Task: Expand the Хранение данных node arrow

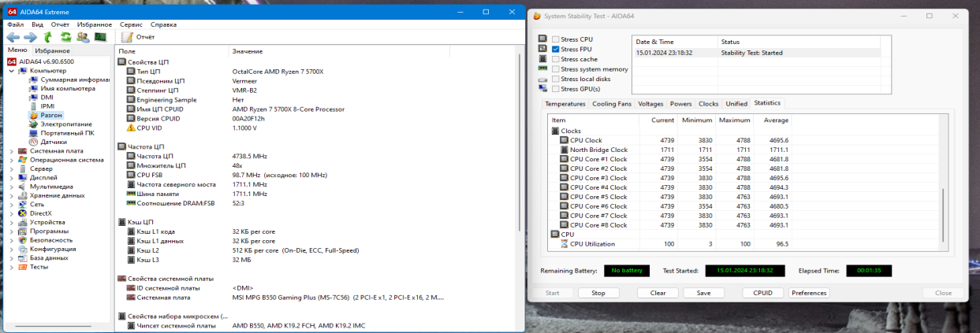Action: coord(12,195)
